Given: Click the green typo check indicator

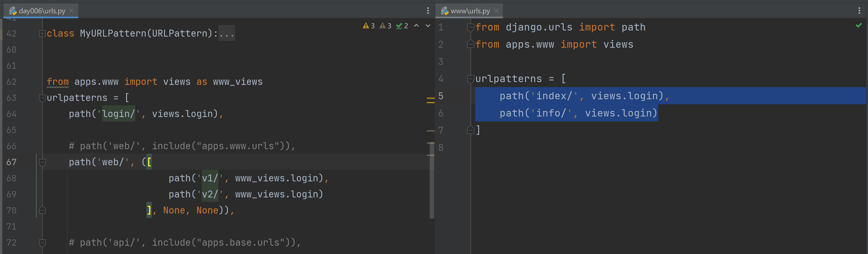Looking at the screenshot, I should (402, 26).
